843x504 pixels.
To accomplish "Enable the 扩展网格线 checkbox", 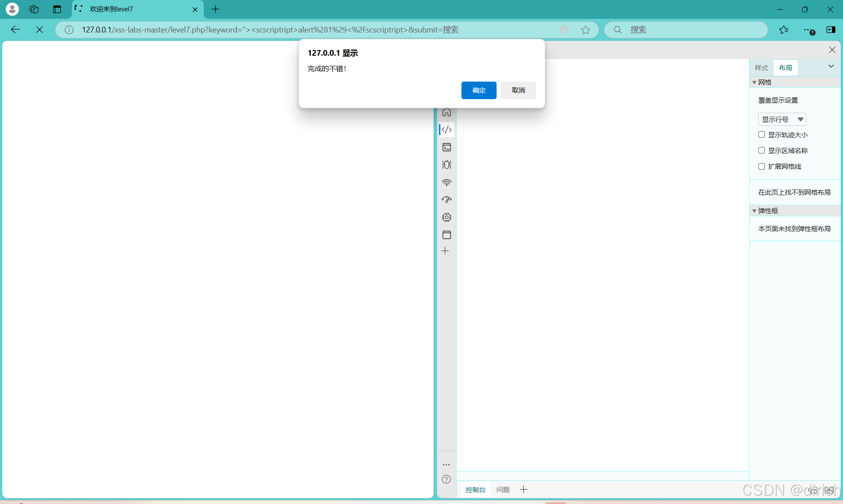I will click(x=761, y=166).
